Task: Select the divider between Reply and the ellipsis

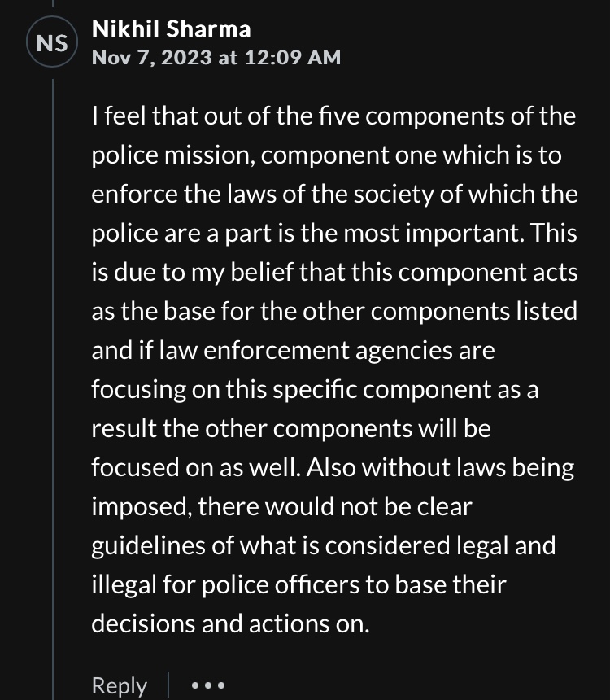Action: (x=169, y=685)
